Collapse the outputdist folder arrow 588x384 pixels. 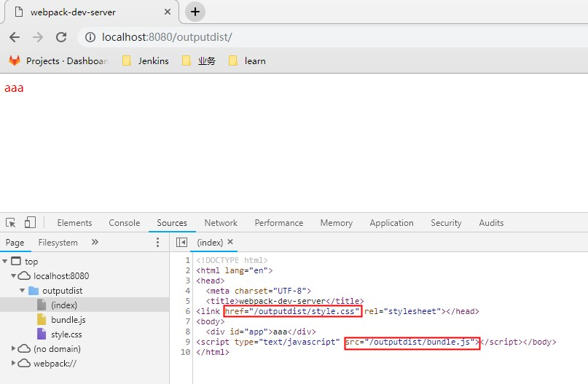click(22, 290)
